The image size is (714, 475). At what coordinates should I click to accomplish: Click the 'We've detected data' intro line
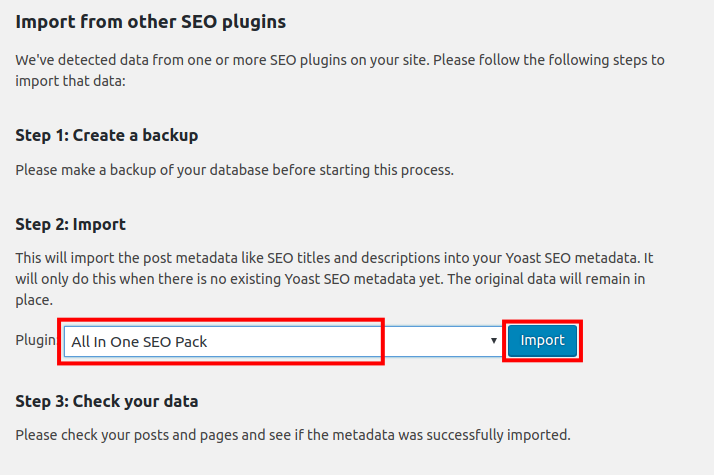tap(340, 60)
